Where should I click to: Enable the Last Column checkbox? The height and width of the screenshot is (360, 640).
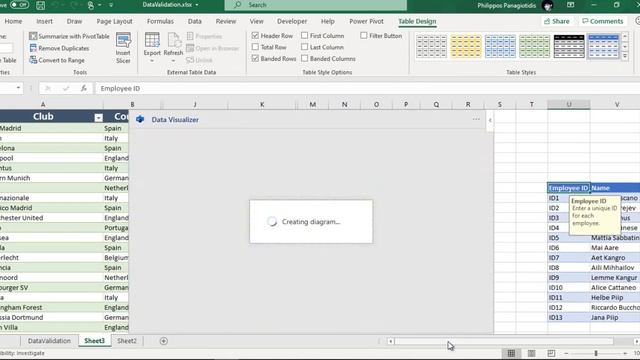tap(304, 47)
